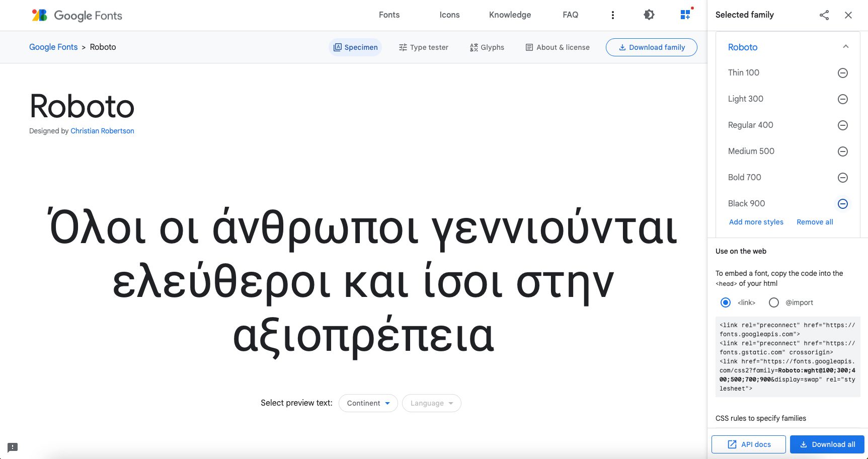The image size is (868, 459).
Task: Select the @import embed option
Action: pyautogui.click(x=774, y=302)
